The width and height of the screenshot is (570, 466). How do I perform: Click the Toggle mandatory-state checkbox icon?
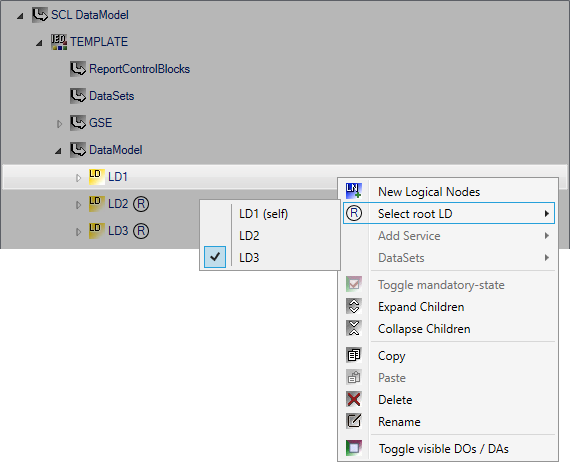pyautogui.click(x=354, y=284)
